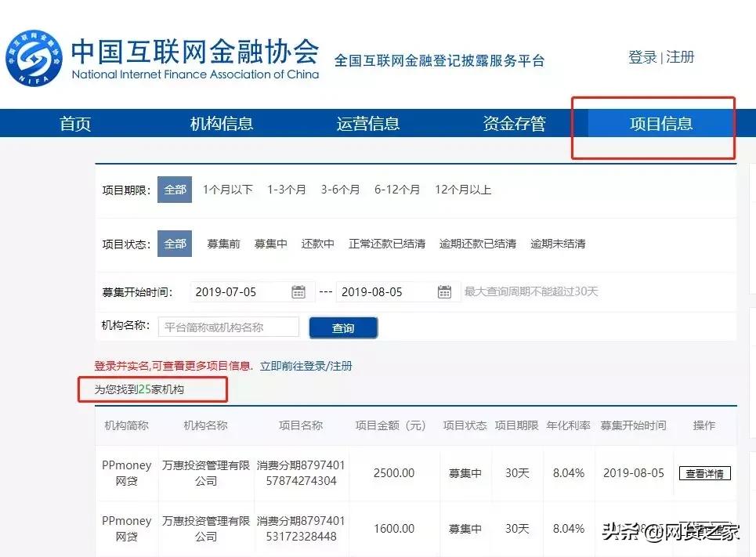The image size is (756, 557).
Task: Switch to the 运营信息 tab
Action: [x=368, y=123]
